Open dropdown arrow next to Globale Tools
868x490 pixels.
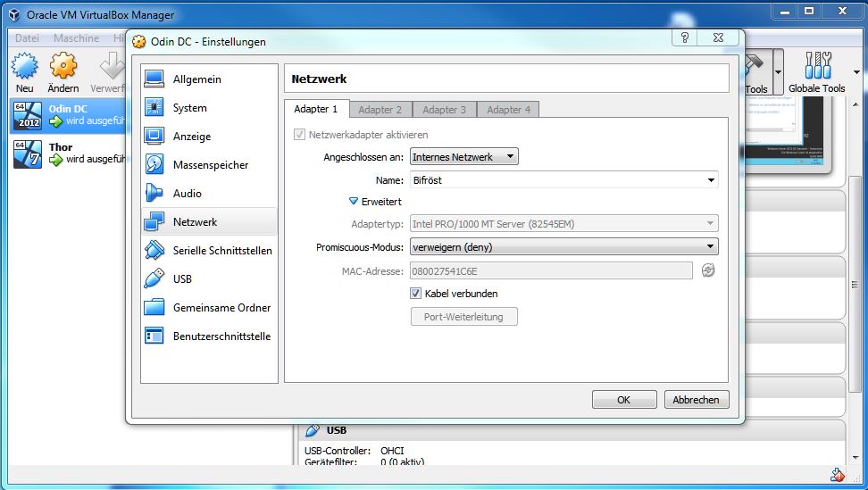(x=857, y=72)
